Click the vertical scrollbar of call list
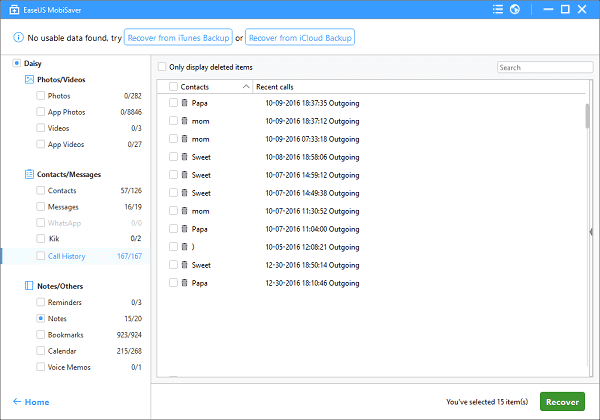This screenshot has height=420, width=600. pos(586,115)
